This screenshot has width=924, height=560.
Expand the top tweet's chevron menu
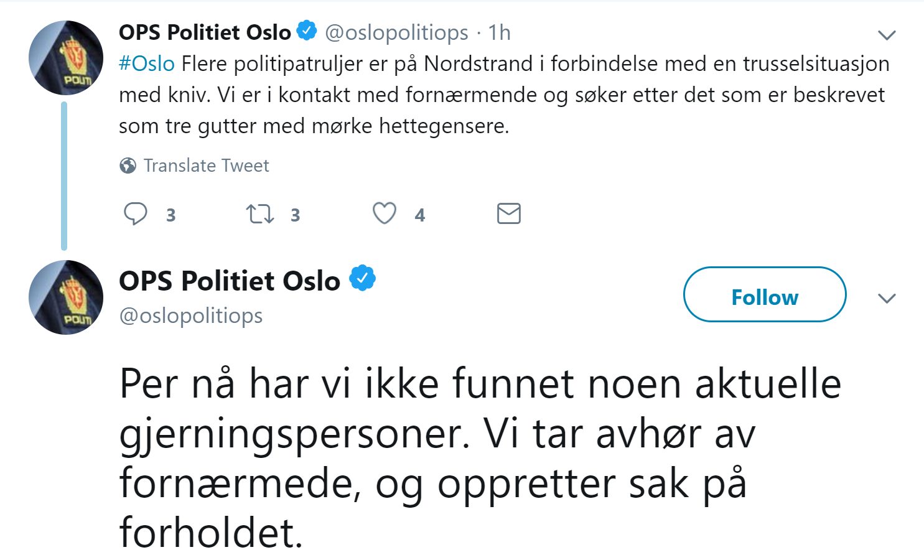point(886,35)
